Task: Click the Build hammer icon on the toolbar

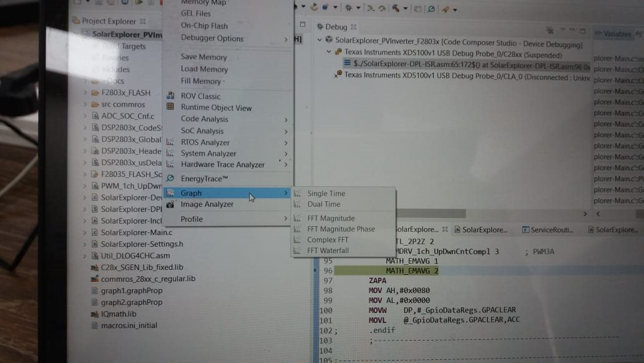Action: (396, 8)
